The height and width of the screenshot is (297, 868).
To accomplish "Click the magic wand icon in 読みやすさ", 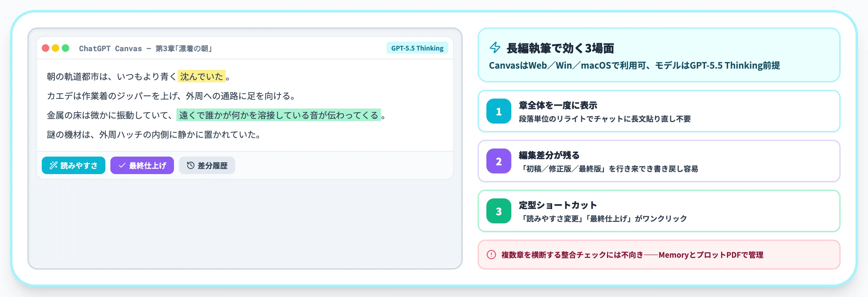I will click(54, 165).
